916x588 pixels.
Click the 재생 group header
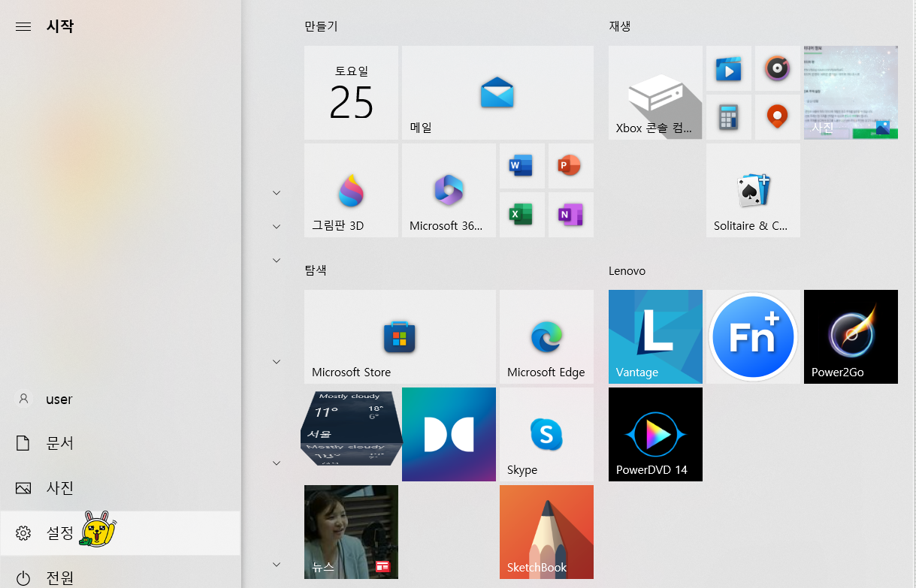pyautogui.click(x=620, y=26)
